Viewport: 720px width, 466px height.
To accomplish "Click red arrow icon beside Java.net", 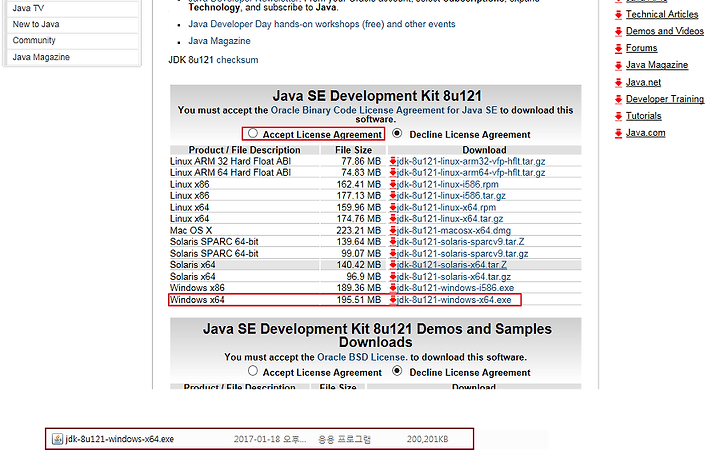I will (619, 83).
